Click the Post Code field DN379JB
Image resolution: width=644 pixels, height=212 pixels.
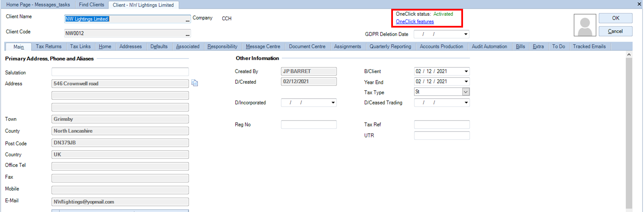click(x=120, y=143)
